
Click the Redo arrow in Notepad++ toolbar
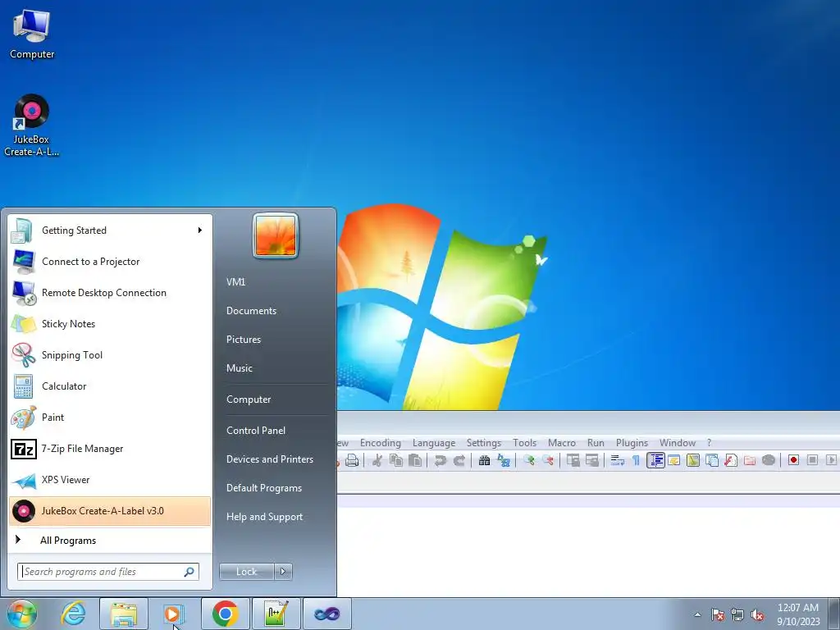(459, 460)
